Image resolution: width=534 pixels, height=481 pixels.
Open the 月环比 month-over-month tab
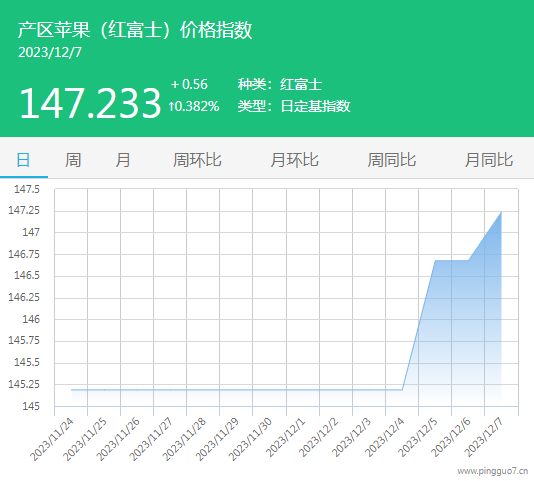pos(294,160)
